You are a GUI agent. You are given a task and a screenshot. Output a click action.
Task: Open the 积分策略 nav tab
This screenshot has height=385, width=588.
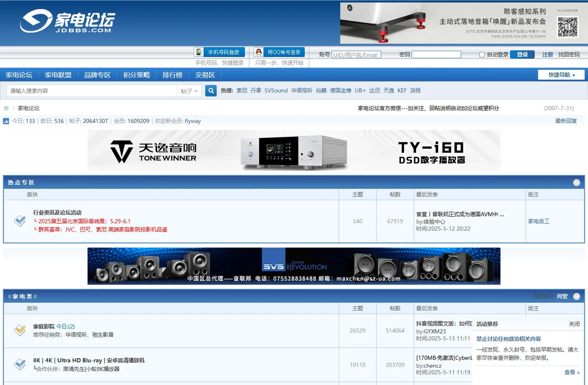137,75
